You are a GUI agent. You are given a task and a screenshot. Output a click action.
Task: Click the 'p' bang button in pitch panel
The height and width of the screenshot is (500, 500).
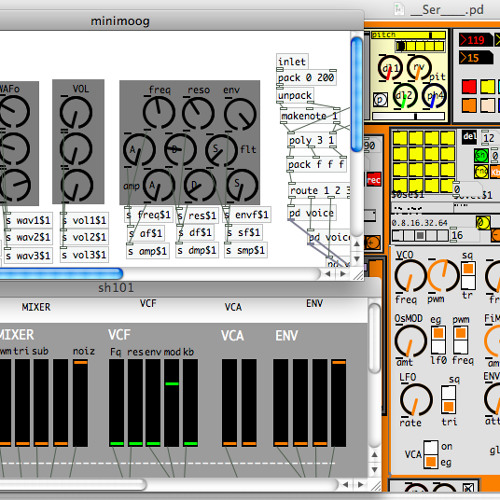[x=380, y=99]
